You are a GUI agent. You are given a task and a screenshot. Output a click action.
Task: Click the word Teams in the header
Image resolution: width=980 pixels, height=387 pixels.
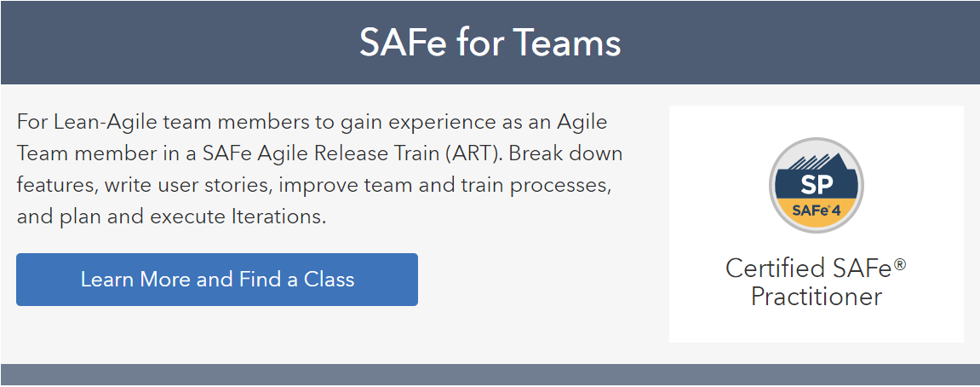pyautogui.click(x=562, y=43)
